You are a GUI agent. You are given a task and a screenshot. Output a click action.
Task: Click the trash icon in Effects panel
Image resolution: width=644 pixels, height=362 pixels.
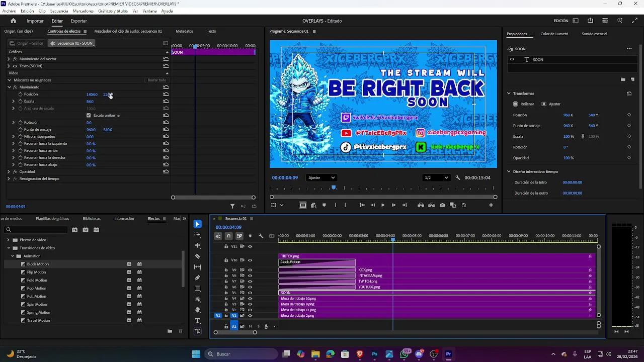pos(181,331)
